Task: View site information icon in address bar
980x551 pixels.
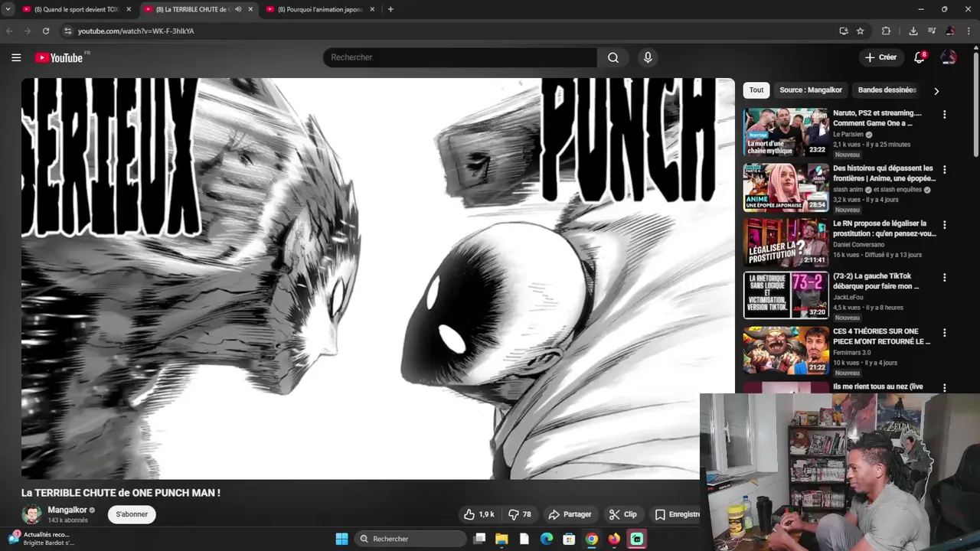Action: click(x=67, y=31)
